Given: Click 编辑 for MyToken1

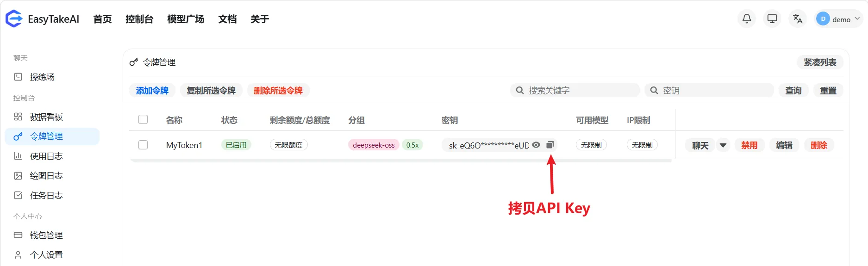Looking at the screenshot, I should click(x=784, y=145).
